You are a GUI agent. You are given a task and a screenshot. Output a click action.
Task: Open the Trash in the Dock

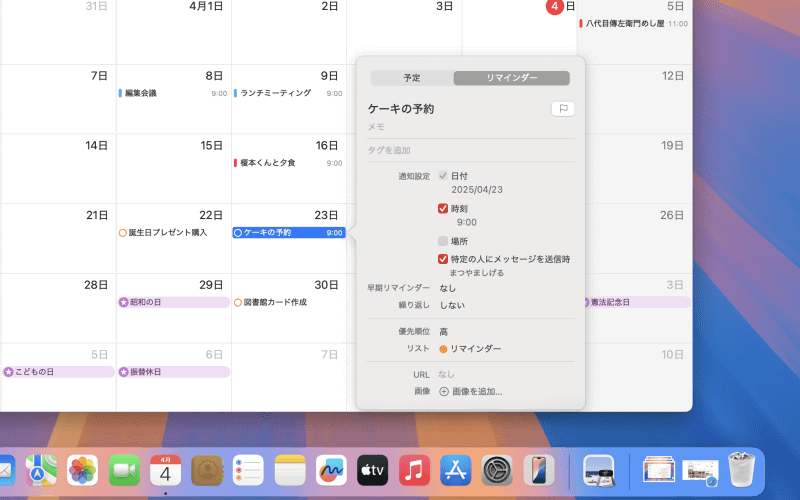(741, 469)
